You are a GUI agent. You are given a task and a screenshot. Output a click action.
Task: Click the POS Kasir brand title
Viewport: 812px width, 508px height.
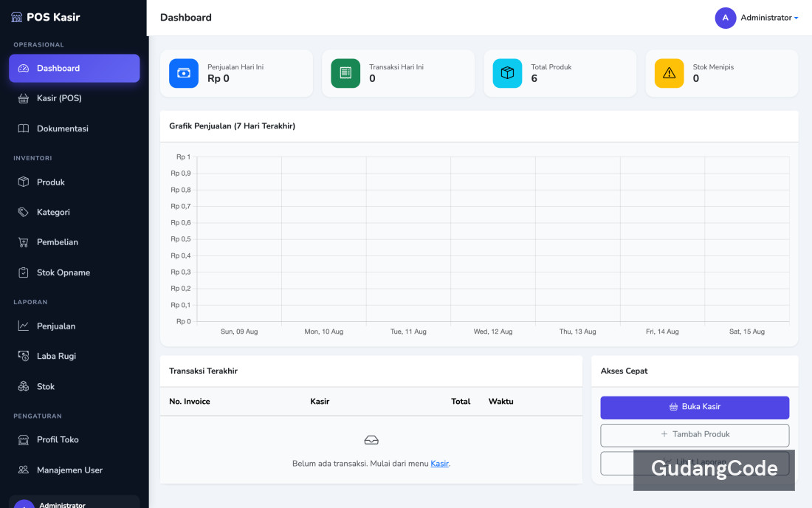53,17
